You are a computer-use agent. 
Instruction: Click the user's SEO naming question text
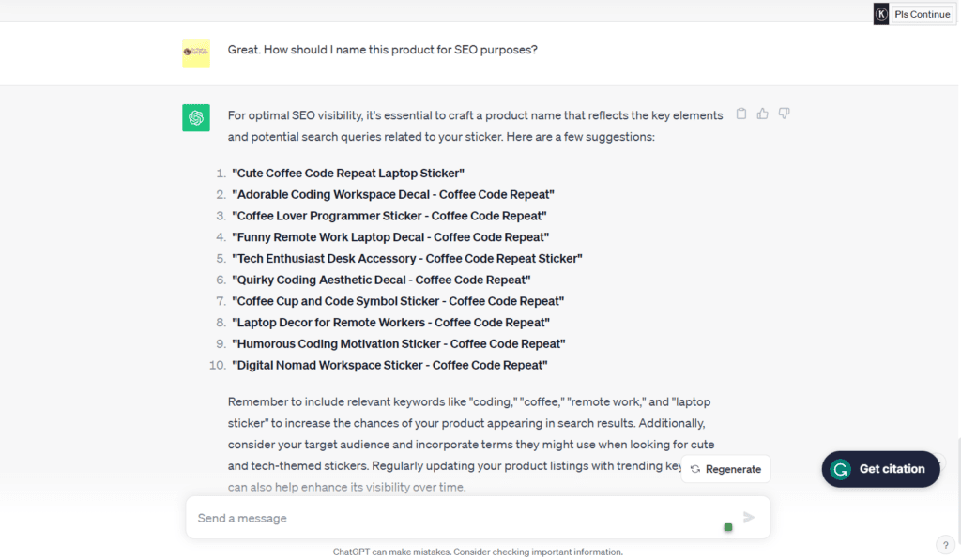point(383,50)
